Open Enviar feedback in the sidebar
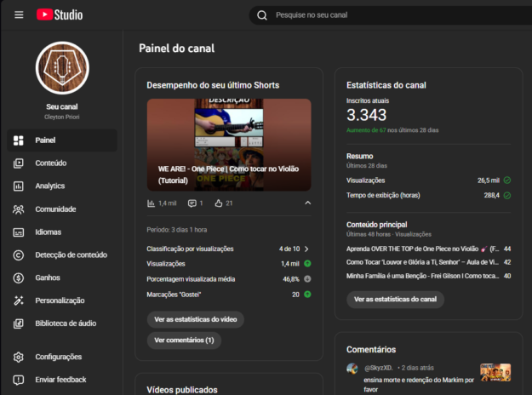The height and width of the screenshot is (395, 532). (x=62, y=380)
